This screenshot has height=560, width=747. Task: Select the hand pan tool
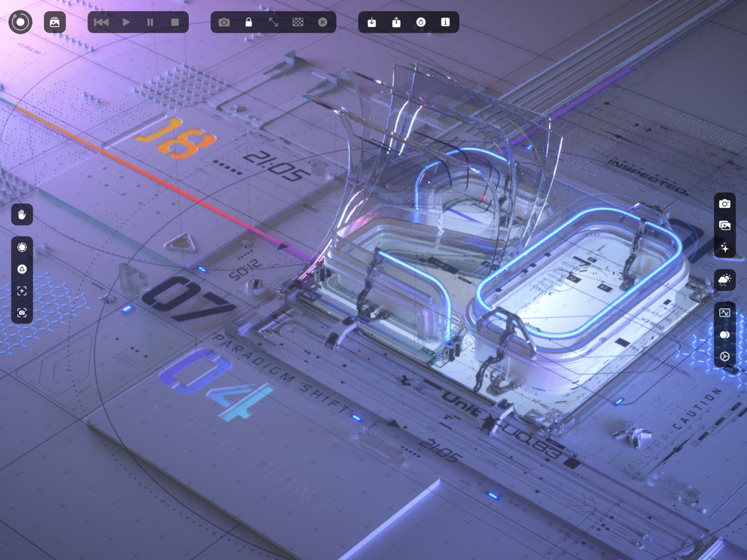(21, 214)
